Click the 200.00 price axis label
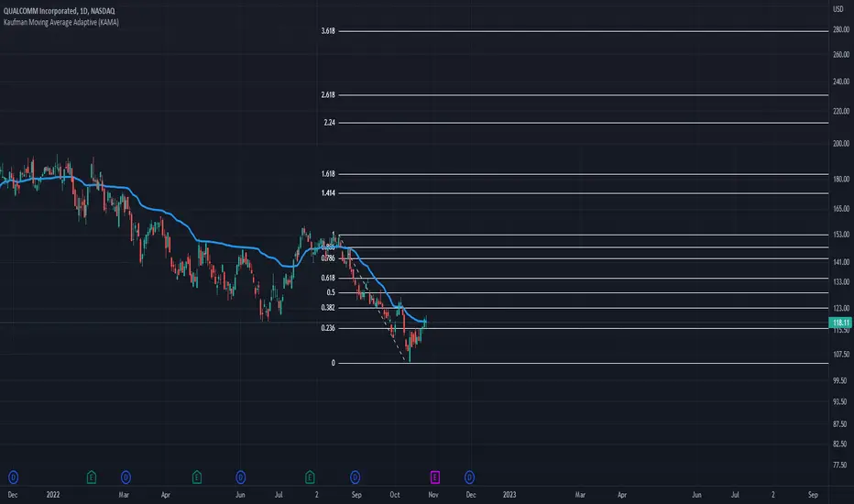Image resolution: width=854 pixels, height=504 pixels. (x=841, y=144)
